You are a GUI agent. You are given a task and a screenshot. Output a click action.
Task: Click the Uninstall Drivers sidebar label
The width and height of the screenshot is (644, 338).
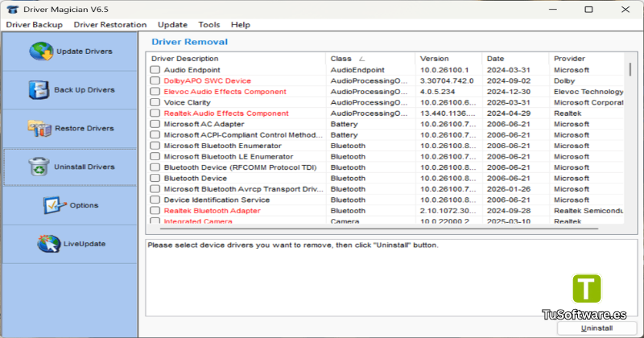pyautogui.click(x=85, y=167)
